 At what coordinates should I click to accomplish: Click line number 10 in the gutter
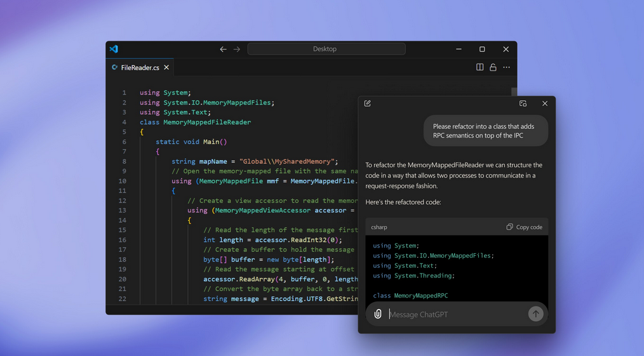click(x=123, y=181)
